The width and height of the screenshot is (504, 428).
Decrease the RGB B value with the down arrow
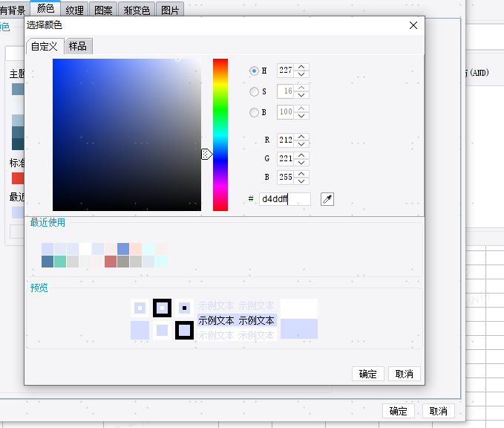point(301,181)
